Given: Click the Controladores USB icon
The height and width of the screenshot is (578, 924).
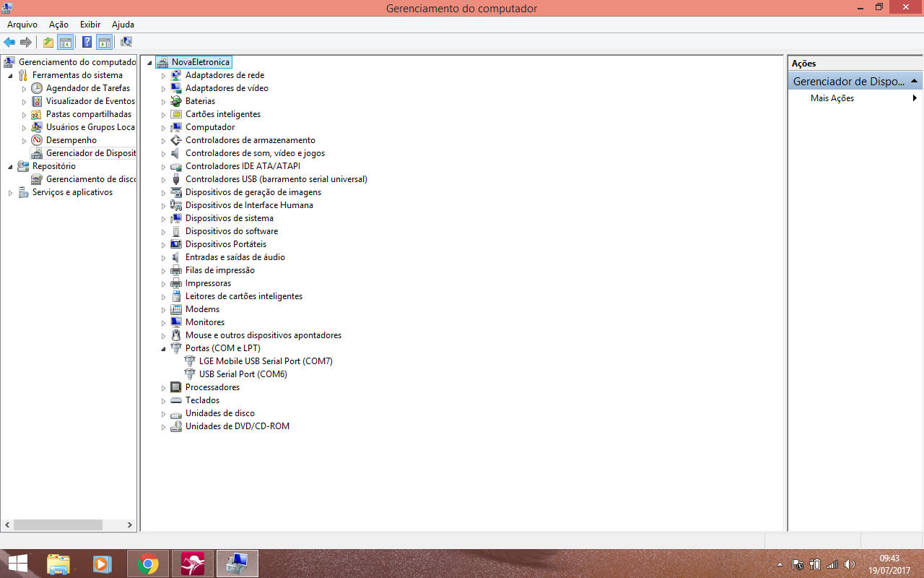Looking at the screenshot, I should (176, 179).
